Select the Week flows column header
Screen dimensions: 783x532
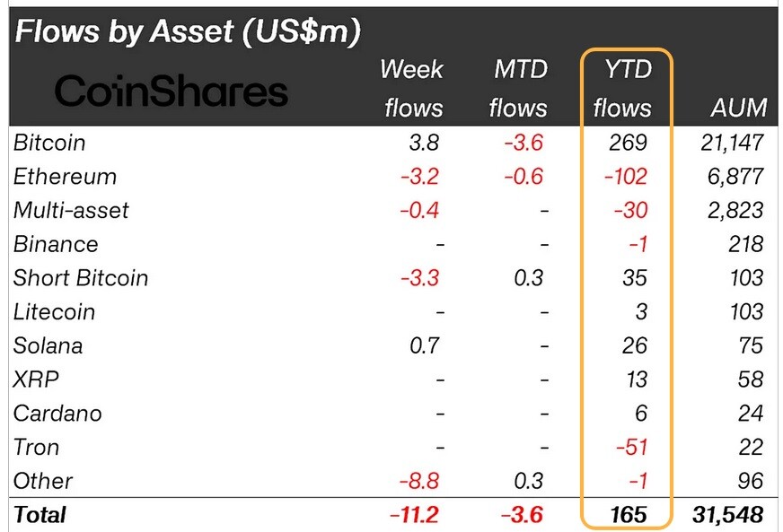(x=412, y=88)
